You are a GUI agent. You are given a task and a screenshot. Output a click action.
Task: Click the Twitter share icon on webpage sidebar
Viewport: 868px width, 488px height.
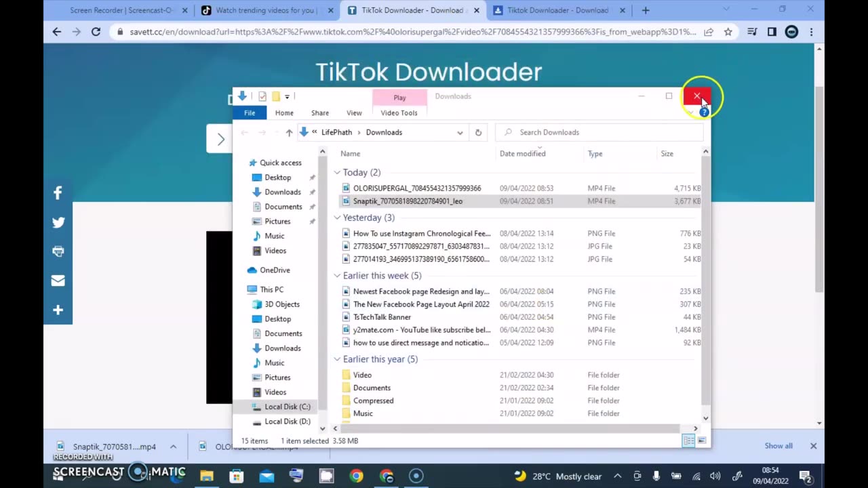click(58, 222)
